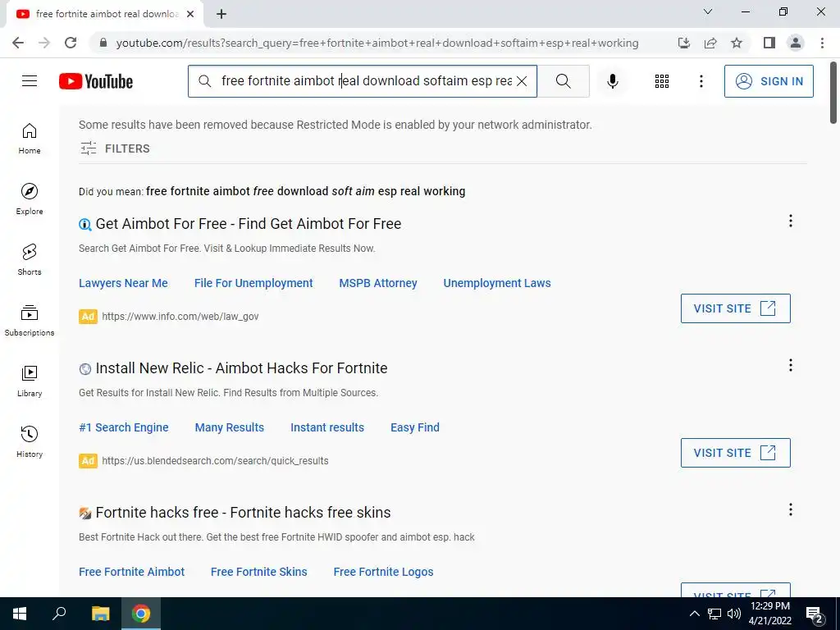Open the tab search chevron
840x630 pixels.
[708, 11]
